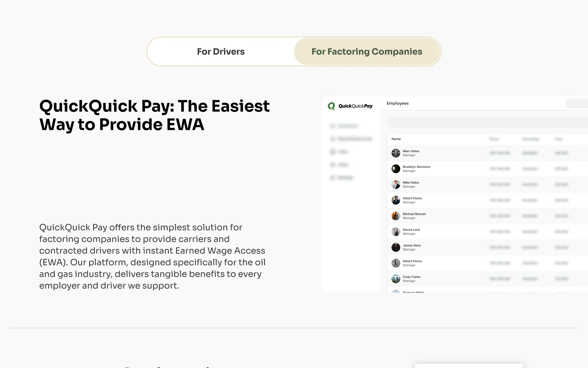Screen dimensions: 588x368
Task: Select the For Factoring Companies tab
Action: [x=367, y=52]
